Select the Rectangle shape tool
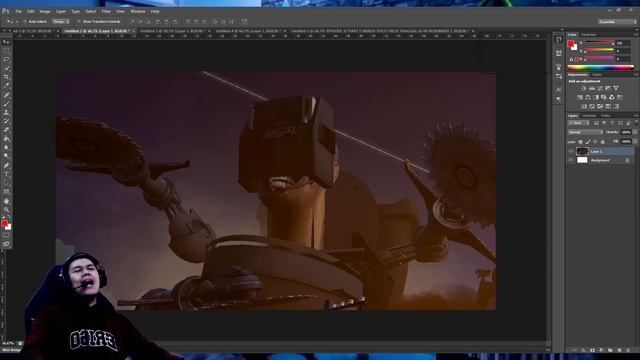640x360 pixels. pos(6,192)
